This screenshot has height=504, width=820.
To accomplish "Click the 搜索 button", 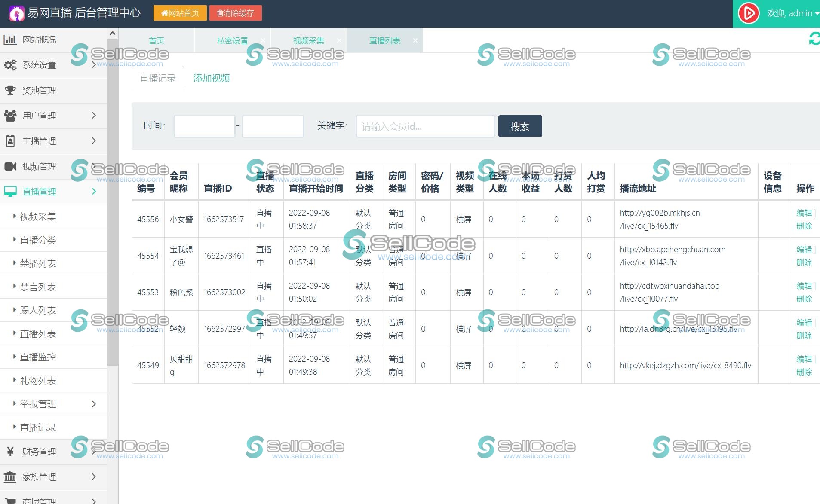I will (x=520, y=126).
